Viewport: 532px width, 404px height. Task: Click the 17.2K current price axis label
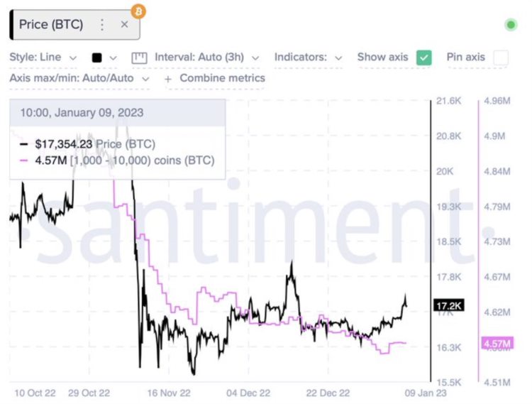(448, 306)
